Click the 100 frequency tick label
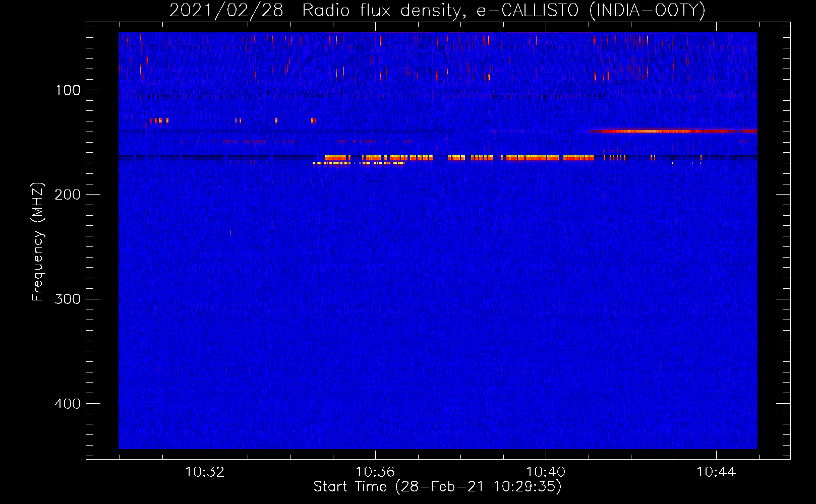Image resolution: width=816 pixels, height=504 pixels. pos(68,90)
